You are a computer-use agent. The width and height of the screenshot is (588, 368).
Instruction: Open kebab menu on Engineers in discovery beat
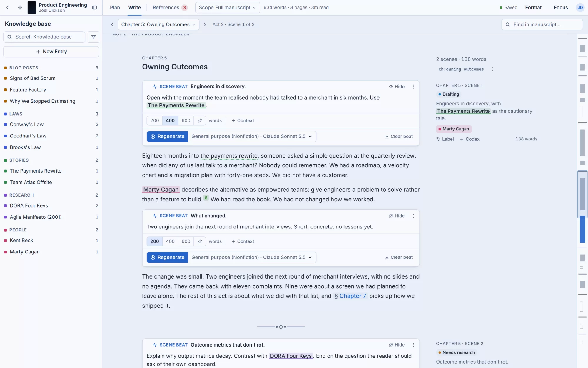click(413, 87)
